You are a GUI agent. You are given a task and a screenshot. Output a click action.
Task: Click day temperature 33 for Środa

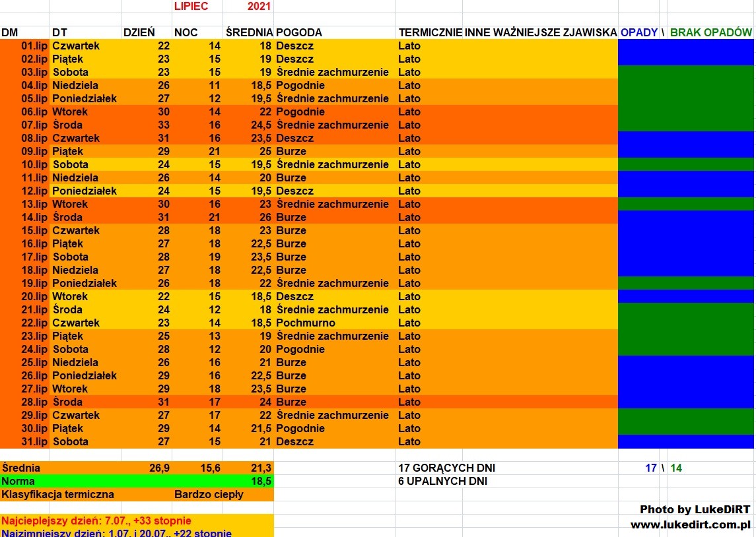click(163, 125)
